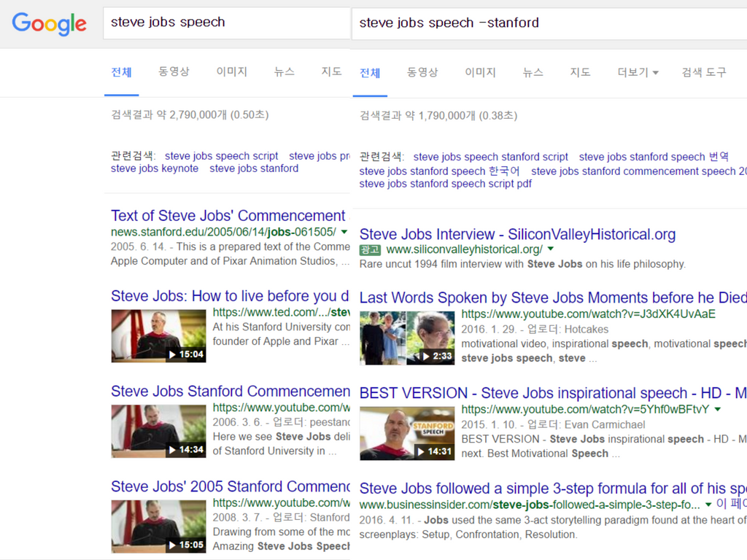Open 'Steve Jobs: How to live before you die' result
Image resolution: width=747 pixels, height=560 pixels.
[x=230, y=296]
